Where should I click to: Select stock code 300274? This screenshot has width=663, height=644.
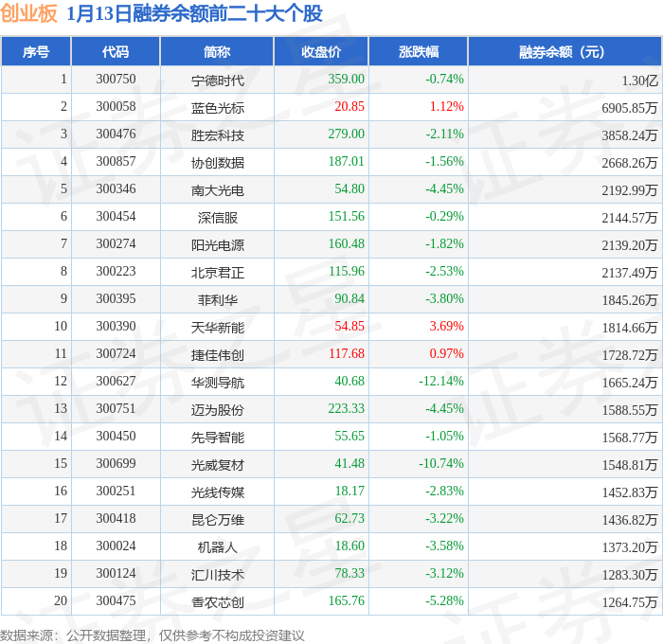[116, 244]
